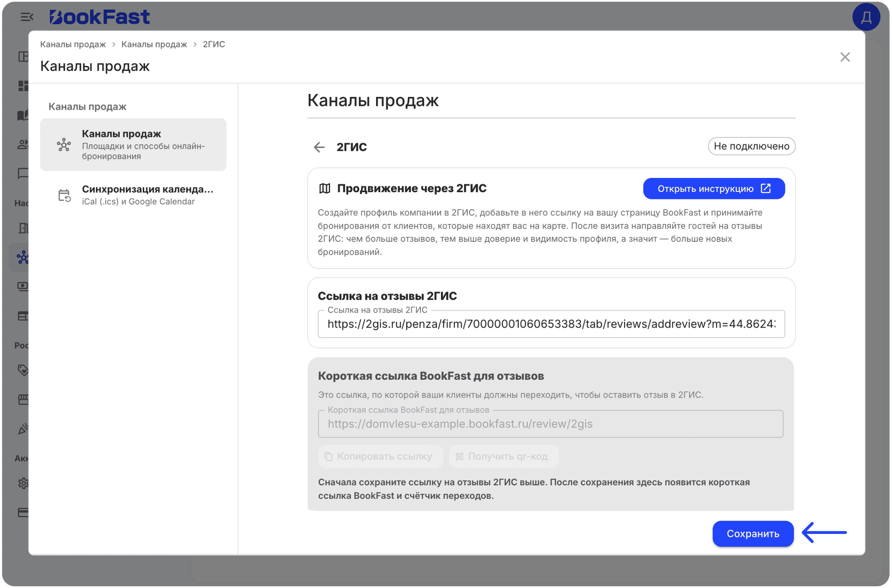
Task: Click the 'Продвижение через 2ГИС' heading
Action: coord(412,188)
